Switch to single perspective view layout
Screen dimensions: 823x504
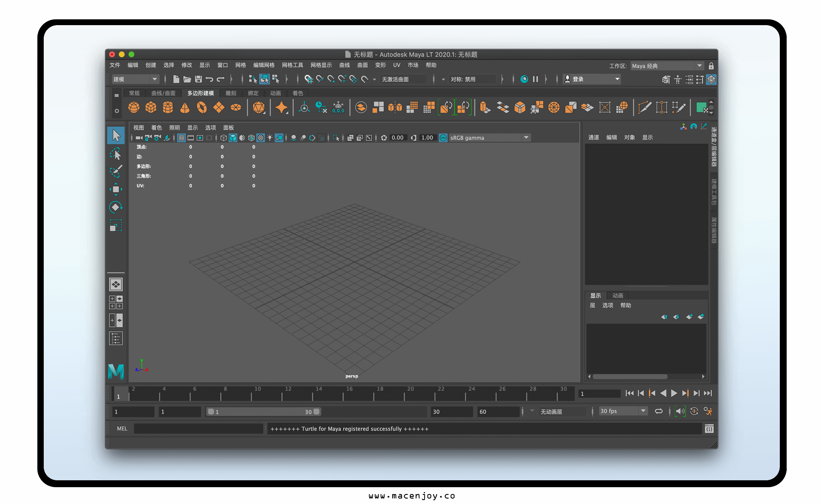click(116, 284)
